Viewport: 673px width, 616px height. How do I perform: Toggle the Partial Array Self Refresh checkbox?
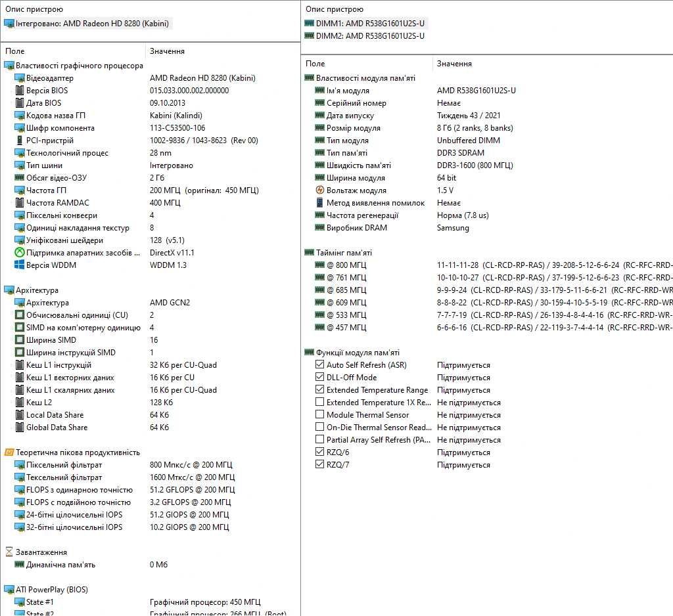(319, 439)
